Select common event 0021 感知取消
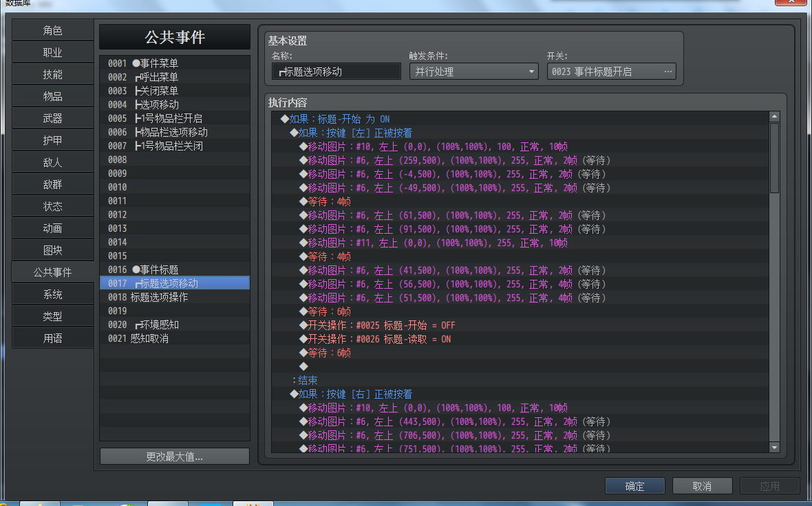 (x=175, y=338)
